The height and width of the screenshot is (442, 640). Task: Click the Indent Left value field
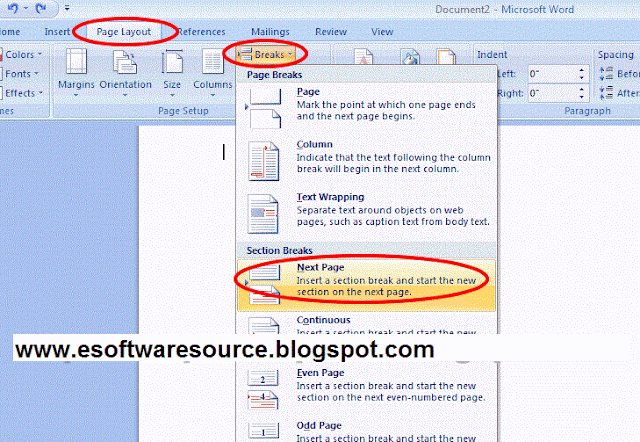[553, 74]
